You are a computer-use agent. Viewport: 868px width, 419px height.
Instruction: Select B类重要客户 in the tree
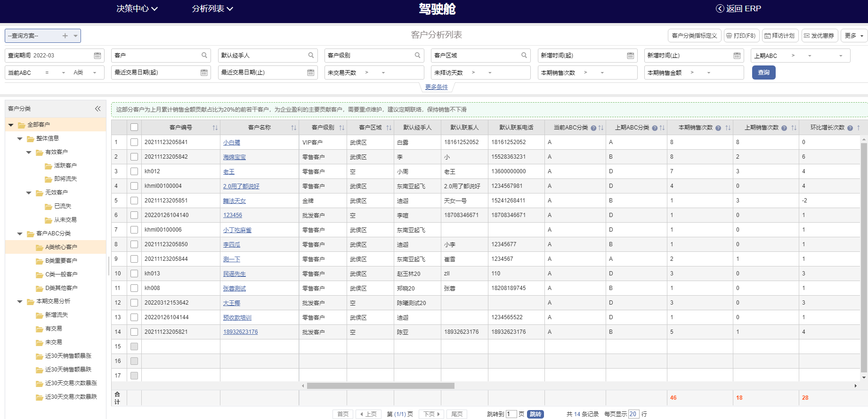pos(61,261)
